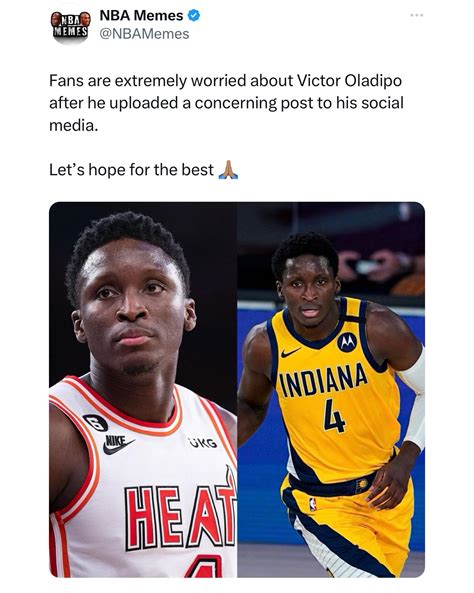
Task: Click the Motorola logo on yellow jersey
Action: (347, 342)
